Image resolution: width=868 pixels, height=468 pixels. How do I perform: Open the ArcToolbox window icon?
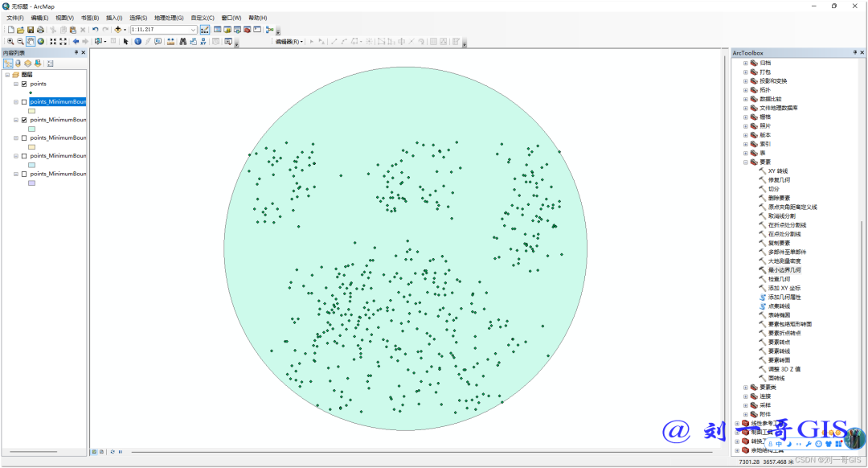[248, 30]
